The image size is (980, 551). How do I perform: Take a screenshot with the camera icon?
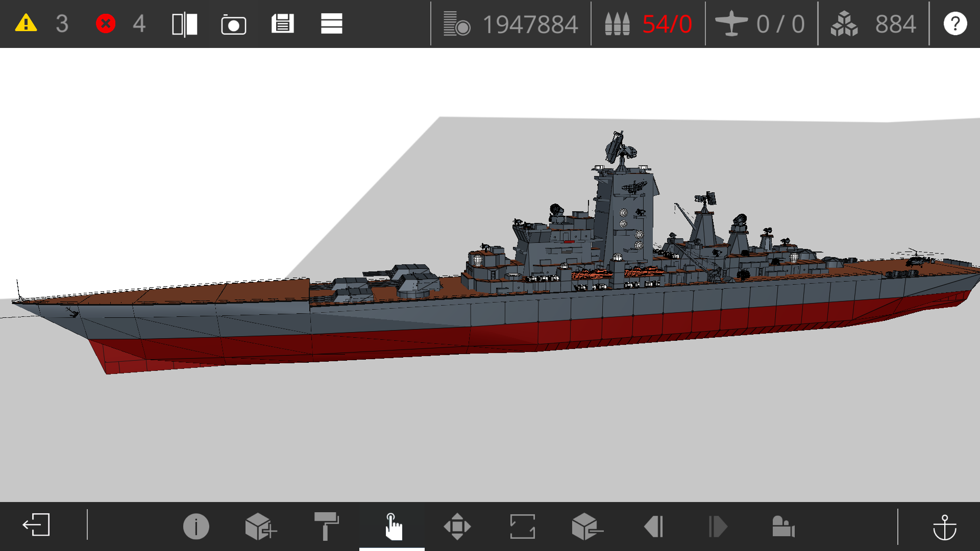pos(233,24)
